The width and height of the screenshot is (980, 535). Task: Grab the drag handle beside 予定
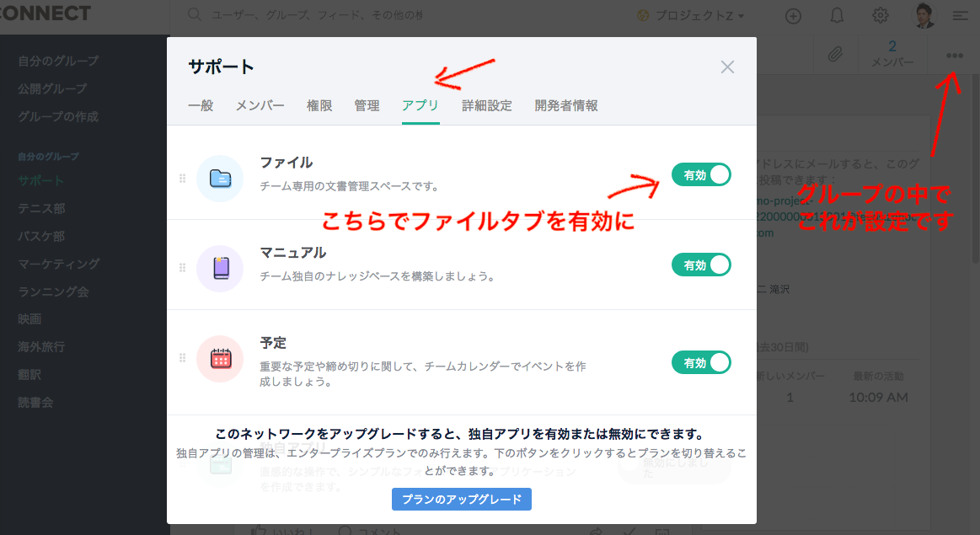[x=183, y=358]
